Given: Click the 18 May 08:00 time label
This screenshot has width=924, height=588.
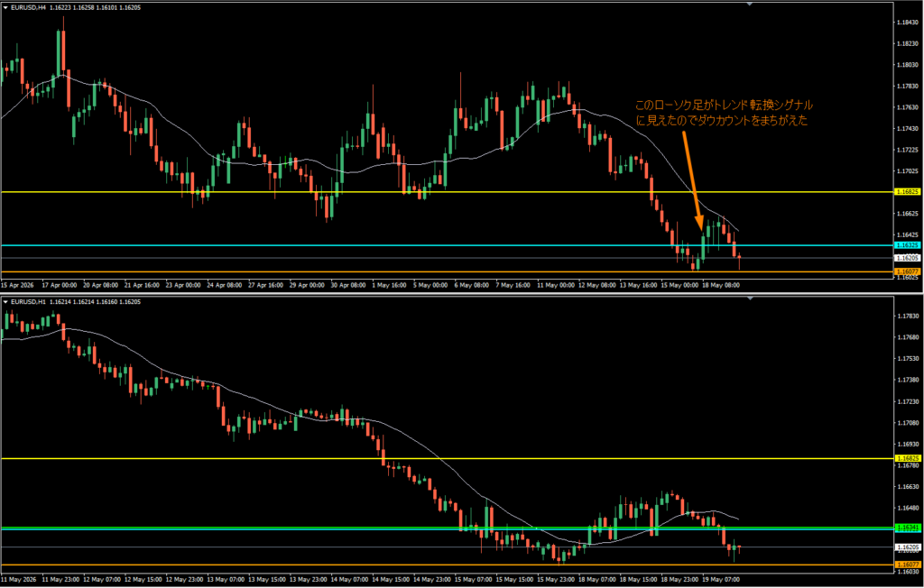Looking at the screenshot, I should click(x=721, y=285).
